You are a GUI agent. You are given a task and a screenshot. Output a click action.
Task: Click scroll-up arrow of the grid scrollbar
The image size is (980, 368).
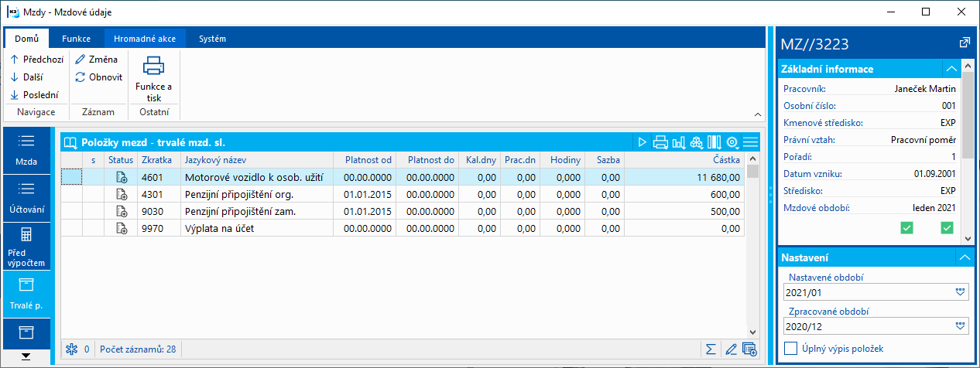tap(752, 158)
